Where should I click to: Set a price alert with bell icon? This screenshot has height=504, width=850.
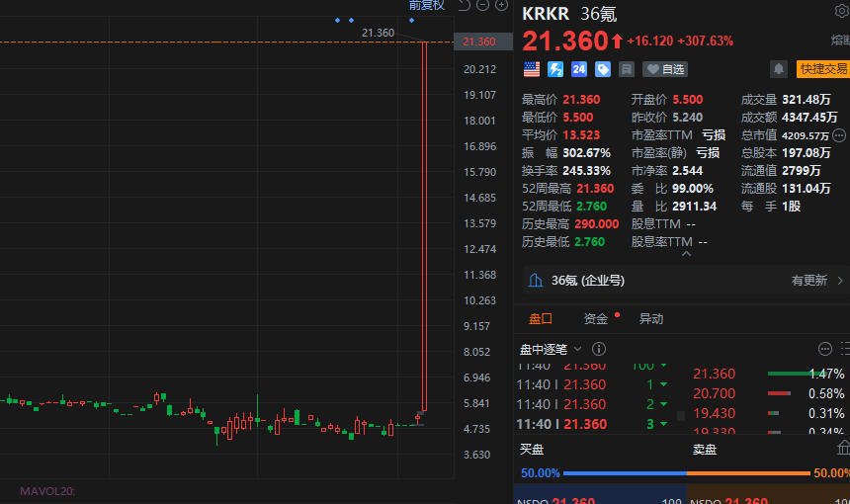tap(779, 69)
